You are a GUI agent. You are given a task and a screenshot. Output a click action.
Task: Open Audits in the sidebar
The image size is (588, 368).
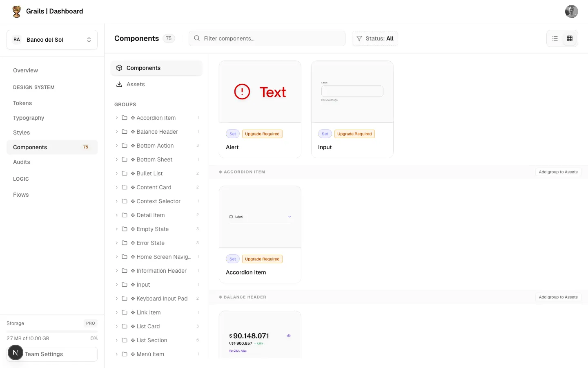[52, 162]
